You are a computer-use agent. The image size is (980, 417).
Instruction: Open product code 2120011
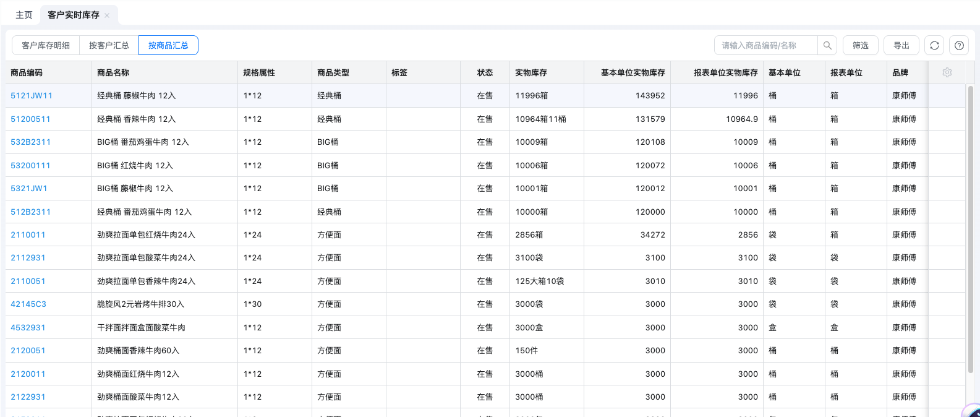(28, 374)
